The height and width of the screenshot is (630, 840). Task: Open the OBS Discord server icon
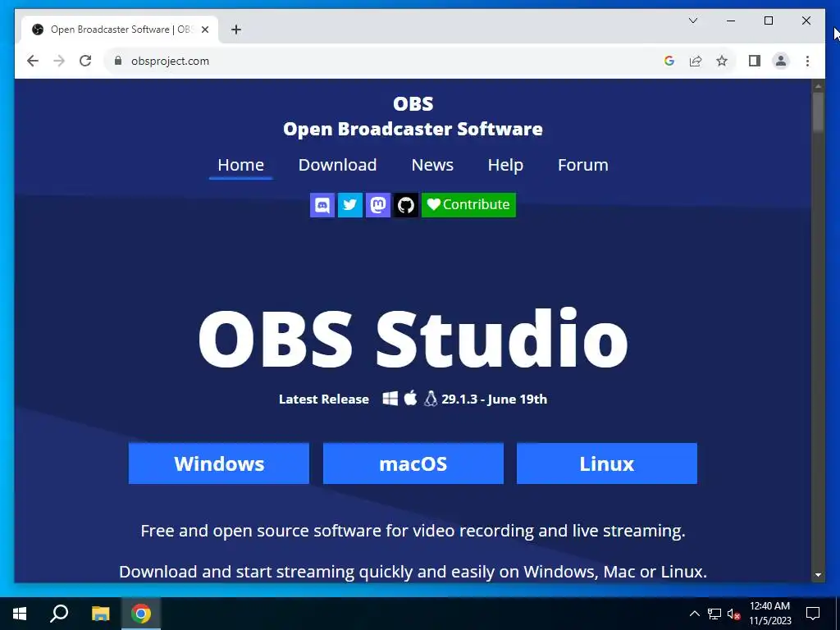click(x=322, y=204)
